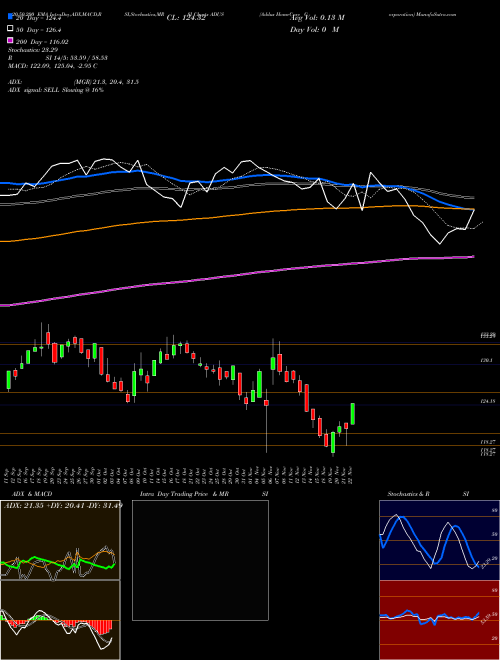Click the 'ADX: 21.35 +DY: 20.41 -DY: 31.49' header
The width and height of the screenshot is (500, 660).
coord(63,505)
